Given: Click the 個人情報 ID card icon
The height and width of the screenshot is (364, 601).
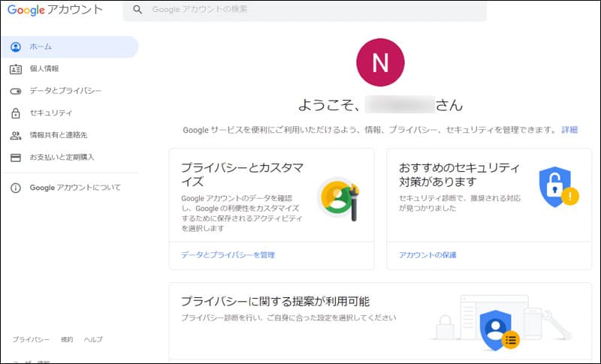Looking at the screenshot, I should pyautogui.click(x=16, y=69).
